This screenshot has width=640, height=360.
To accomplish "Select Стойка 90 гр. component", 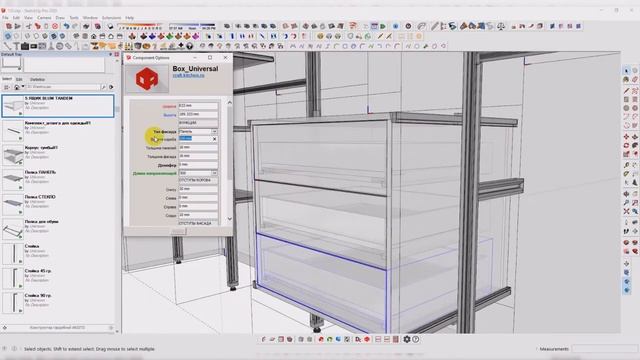I will (58, 302).
